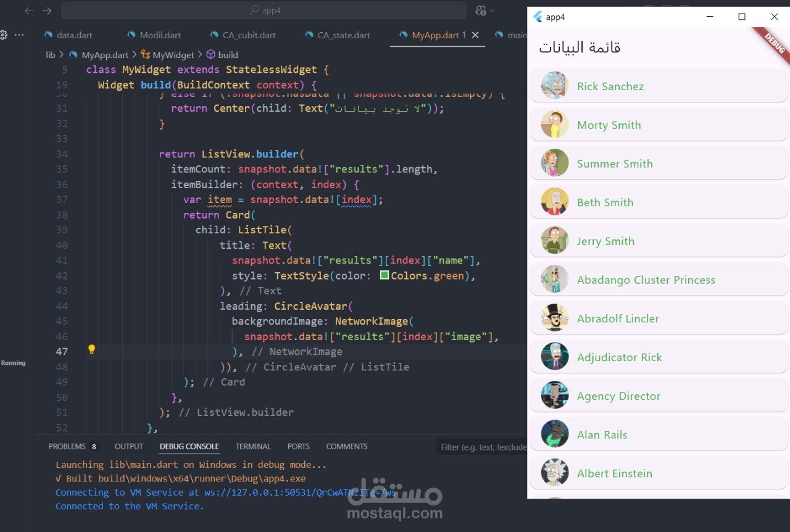This screenshot has height=532, width=790.
Task: Click Alan Rails' avatar image
Action: tap(554, 434)
